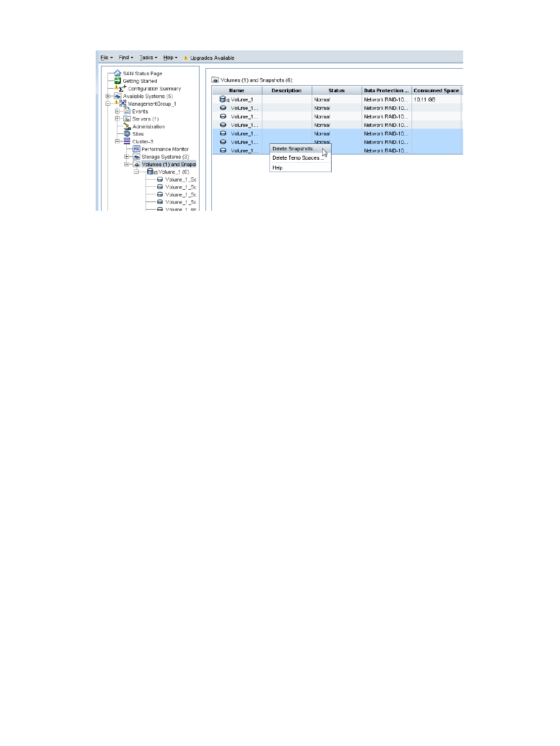
Task: Sort by the Description column header
Action: [286, 90]
